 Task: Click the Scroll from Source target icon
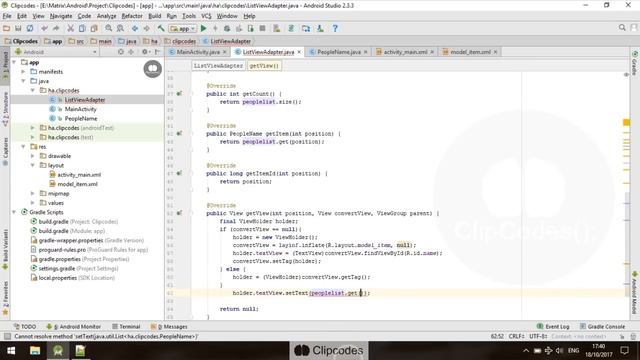121,52
